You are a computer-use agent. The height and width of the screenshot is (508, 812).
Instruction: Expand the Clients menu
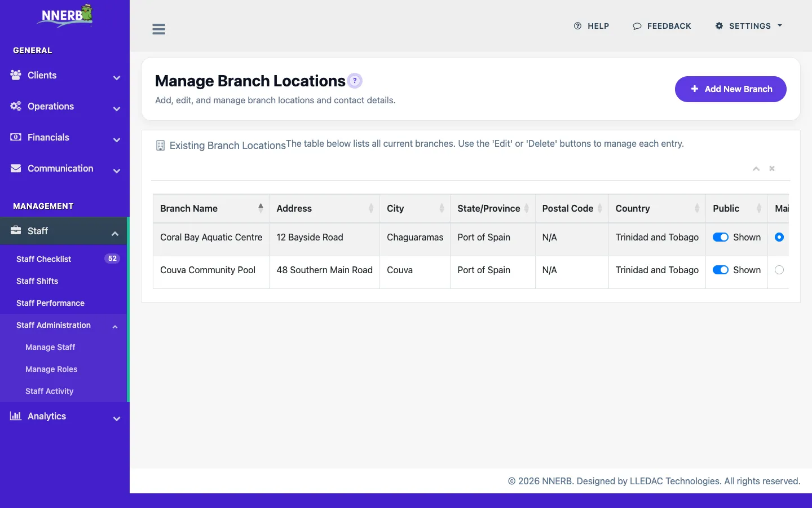click(x=65, y=76)
